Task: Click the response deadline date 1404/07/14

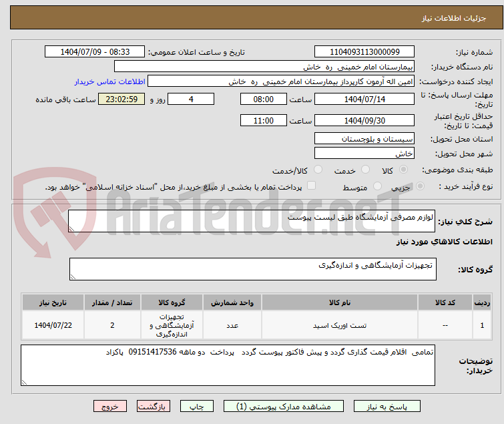Action: (x=364, y=99)
